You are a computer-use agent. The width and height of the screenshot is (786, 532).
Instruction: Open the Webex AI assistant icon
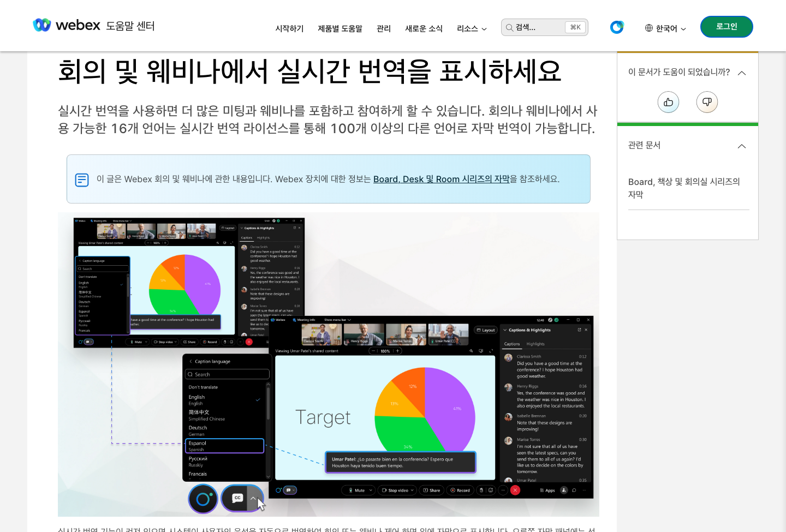pyautogui.click(x=617, y=27)
